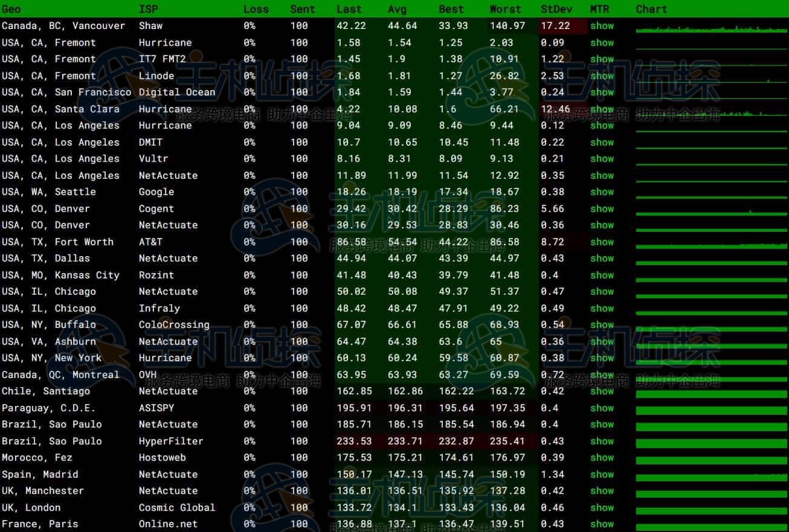Click the ISP column header

coord(149,9)
